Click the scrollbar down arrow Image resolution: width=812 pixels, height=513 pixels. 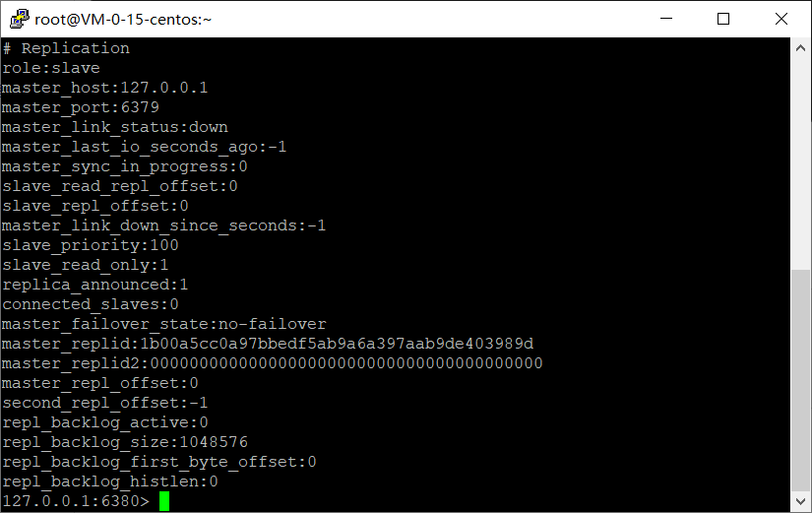tap(801, 503)
